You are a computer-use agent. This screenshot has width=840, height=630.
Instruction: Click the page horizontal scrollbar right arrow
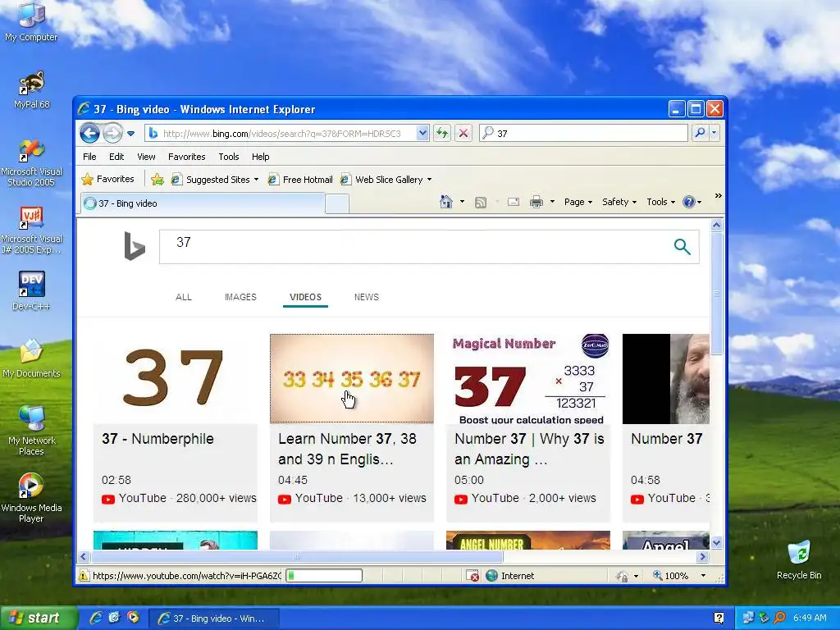(x=702, y=557)
